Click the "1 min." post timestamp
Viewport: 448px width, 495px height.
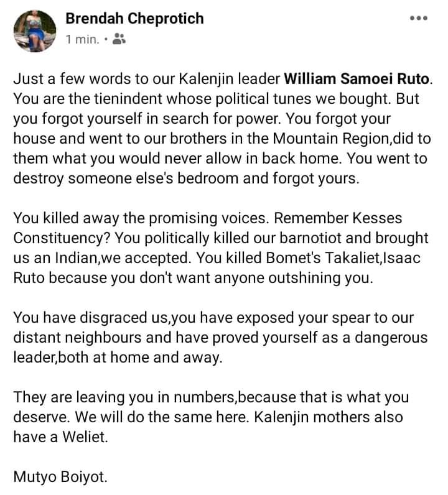[x=82, y=40]
